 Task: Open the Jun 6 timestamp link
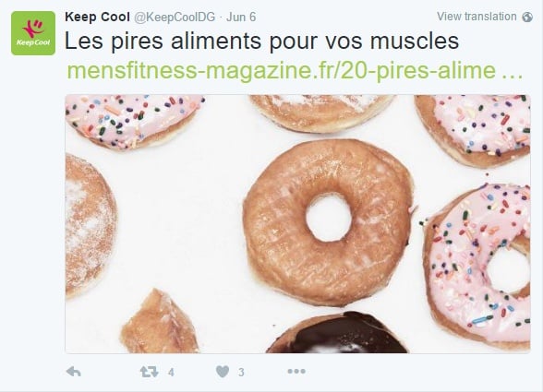(x=241, y=17)
